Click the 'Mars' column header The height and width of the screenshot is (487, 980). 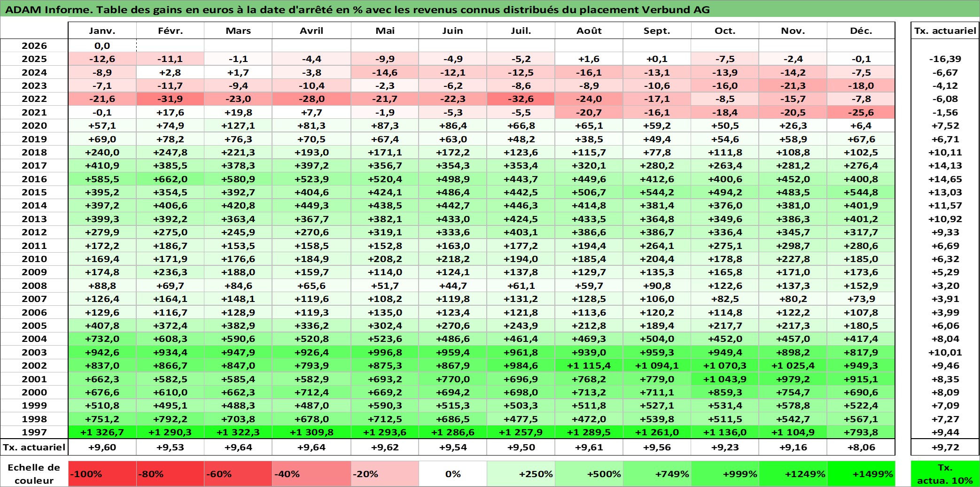[238, 31]
